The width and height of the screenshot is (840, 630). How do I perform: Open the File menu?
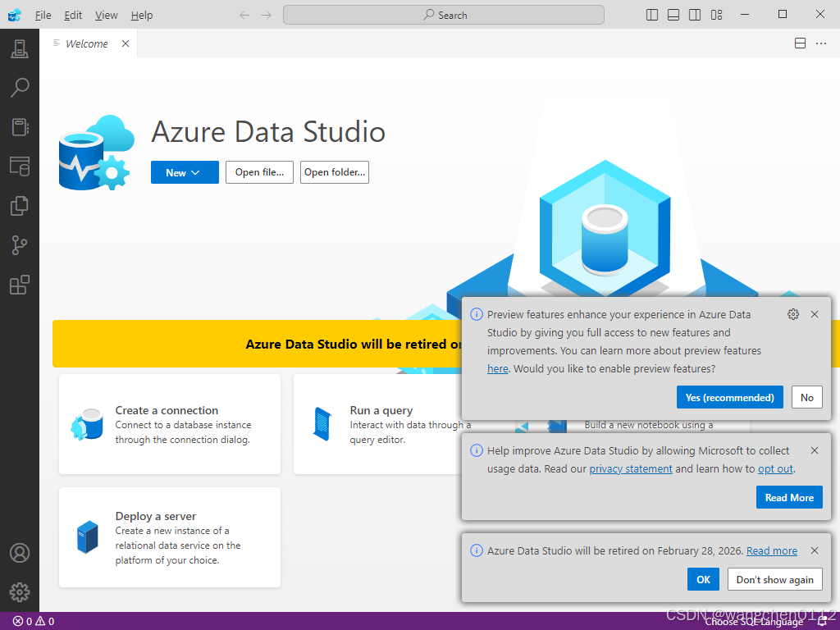43,15
